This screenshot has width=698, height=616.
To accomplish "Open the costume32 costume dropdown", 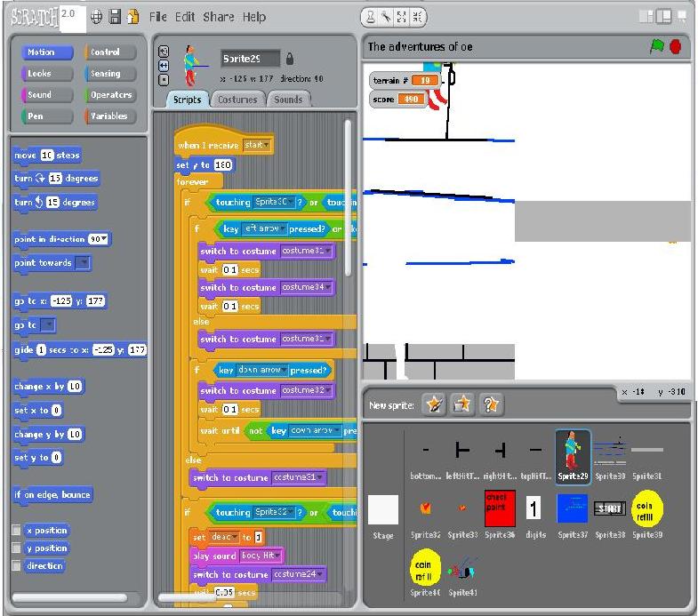I will [307, 390].
